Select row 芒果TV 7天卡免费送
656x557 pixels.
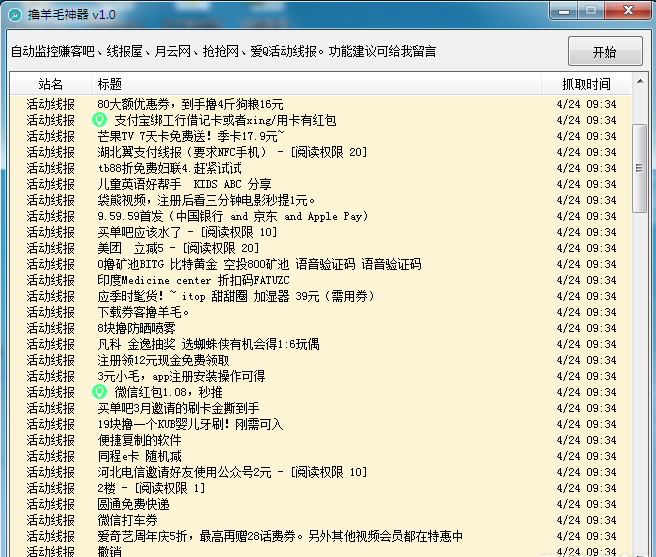(320, 136)
